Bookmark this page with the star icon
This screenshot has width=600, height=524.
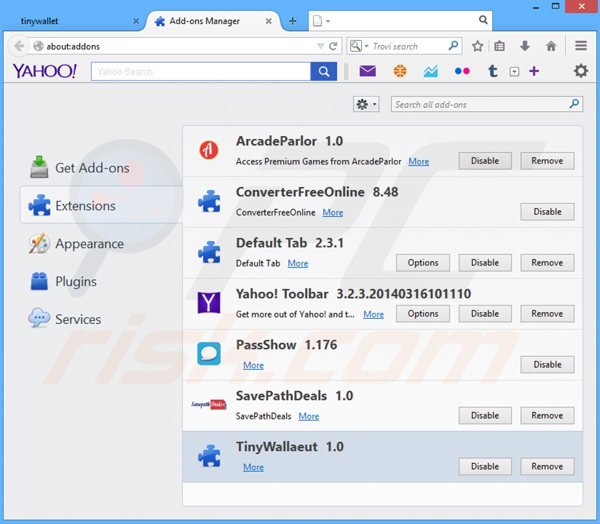click(x=477, y=46)
